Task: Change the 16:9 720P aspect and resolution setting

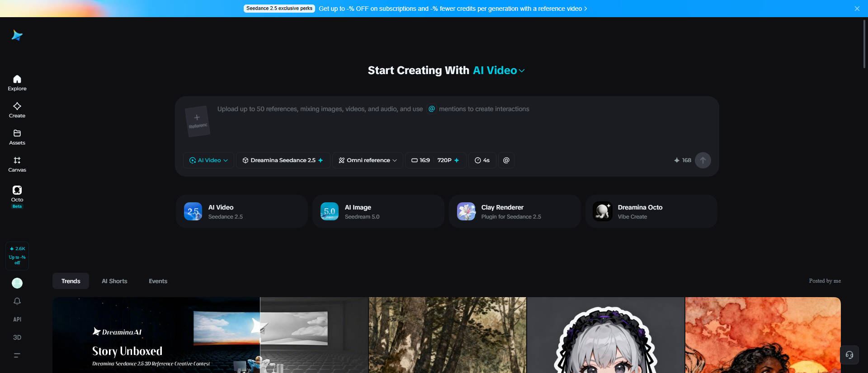Action: point(435,160)
